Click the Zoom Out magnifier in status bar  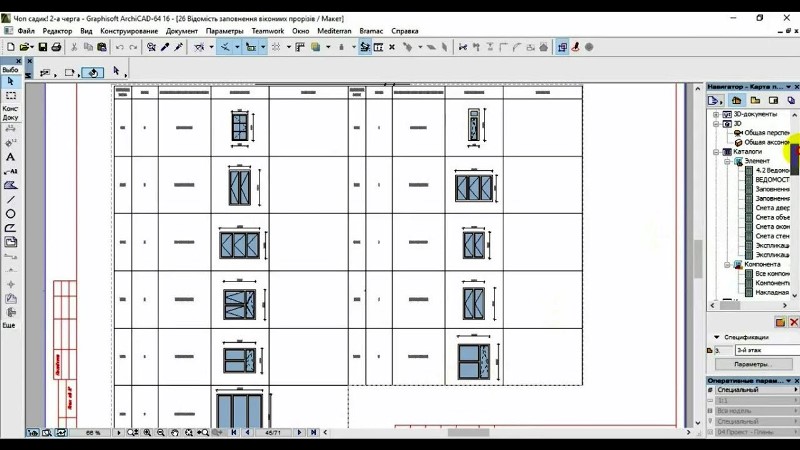tap(161, 432)
